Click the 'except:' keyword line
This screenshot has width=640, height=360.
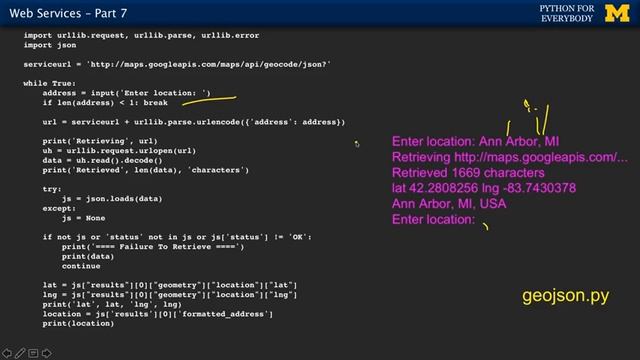coord(59,209)
